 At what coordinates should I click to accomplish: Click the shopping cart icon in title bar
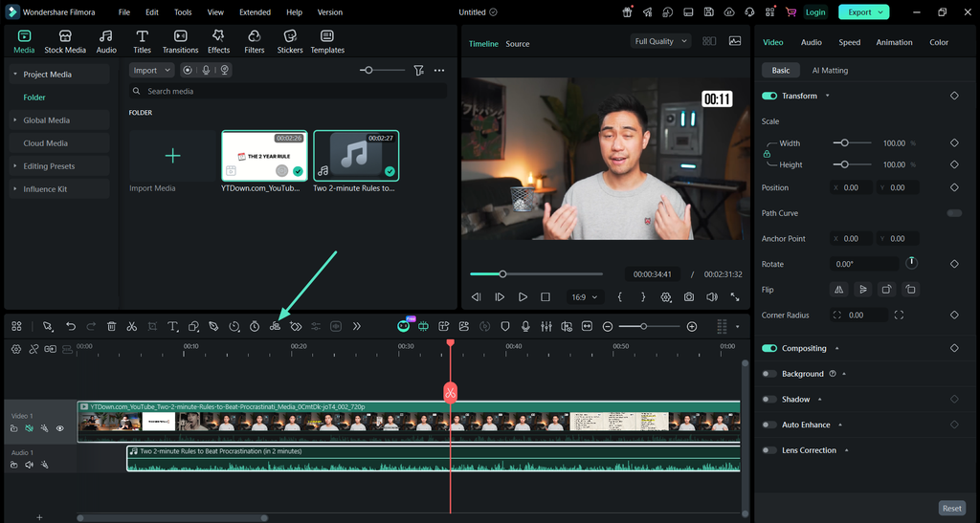point(791,11)
